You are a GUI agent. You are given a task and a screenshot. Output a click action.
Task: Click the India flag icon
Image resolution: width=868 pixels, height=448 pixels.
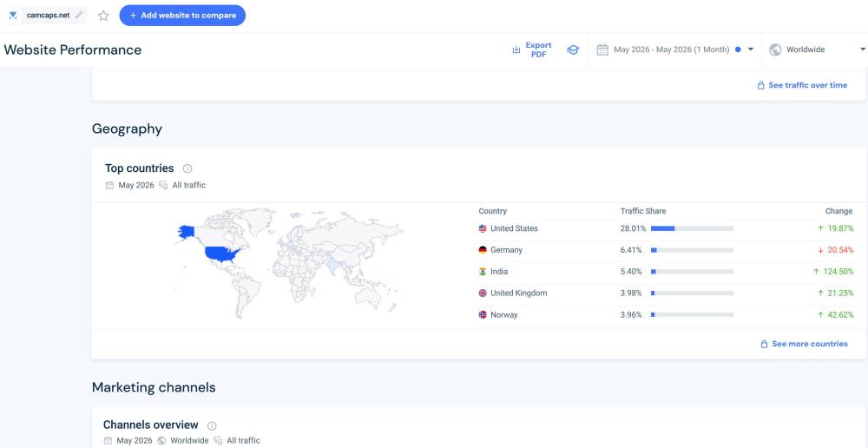coord(483,272)
